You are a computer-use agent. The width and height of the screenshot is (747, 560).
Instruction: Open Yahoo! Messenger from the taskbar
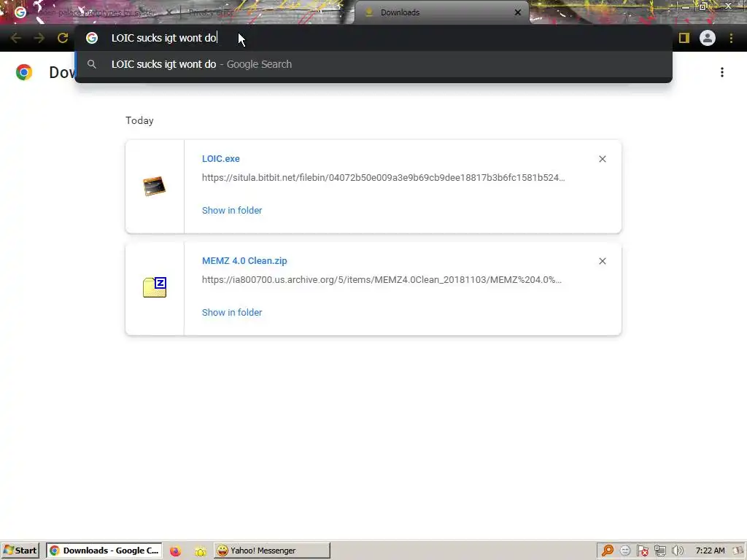[x=271, y=551]
